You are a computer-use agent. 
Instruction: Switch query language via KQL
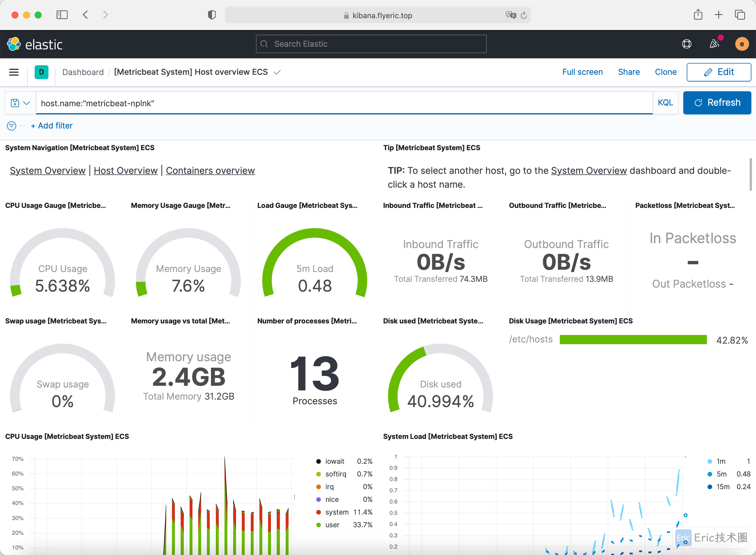coord(665,103)
